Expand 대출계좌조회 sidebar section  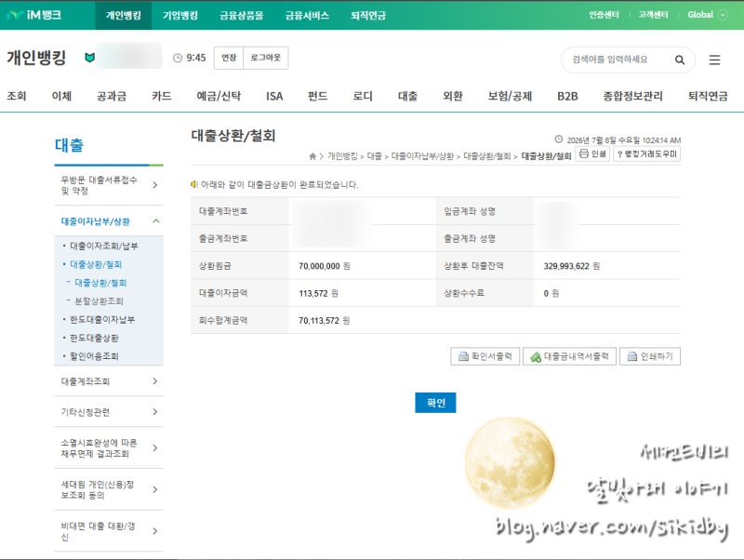pos(109,381)
